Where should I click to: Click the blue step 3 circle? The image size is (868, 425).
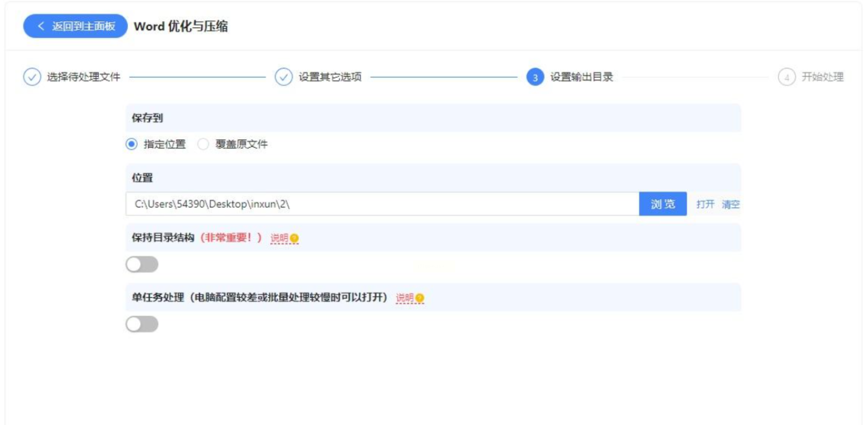(535, 77)
